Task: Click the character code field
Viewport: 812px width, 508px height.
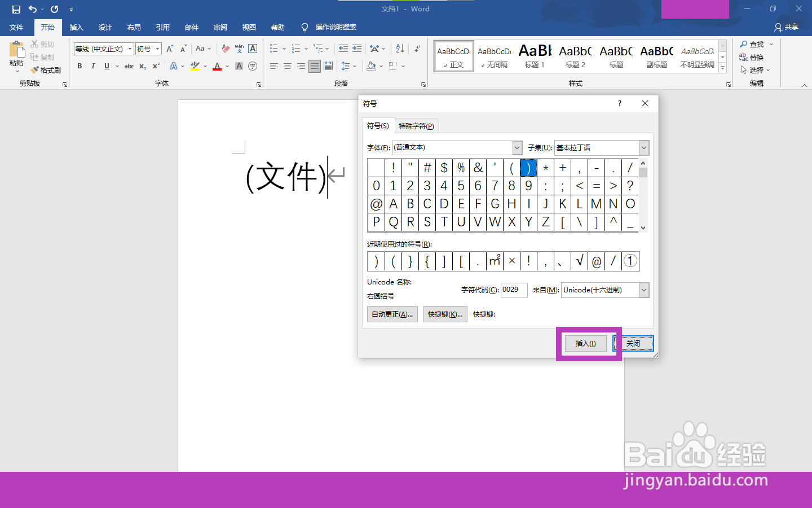Action: coord(514,290)
